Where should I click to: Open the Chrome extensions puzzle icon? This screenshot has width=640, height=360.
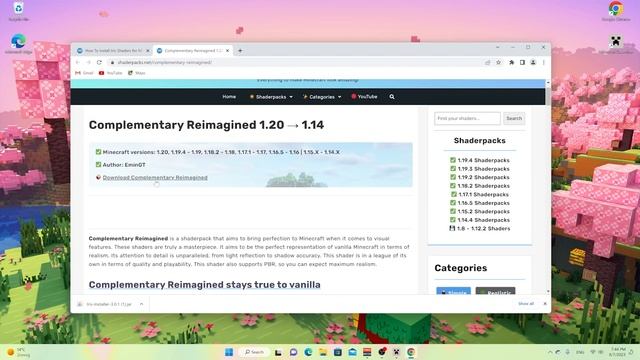pos(511,62)
